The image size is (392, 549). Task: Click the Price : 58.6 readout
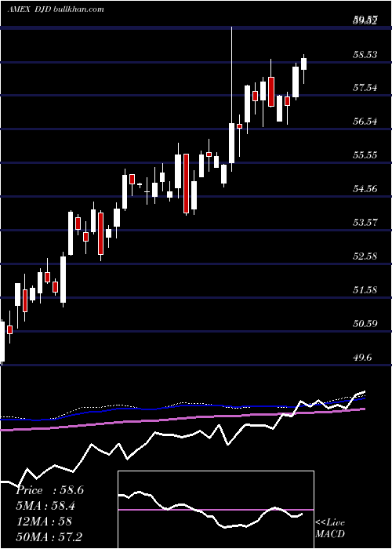click(x=50, y=490)
